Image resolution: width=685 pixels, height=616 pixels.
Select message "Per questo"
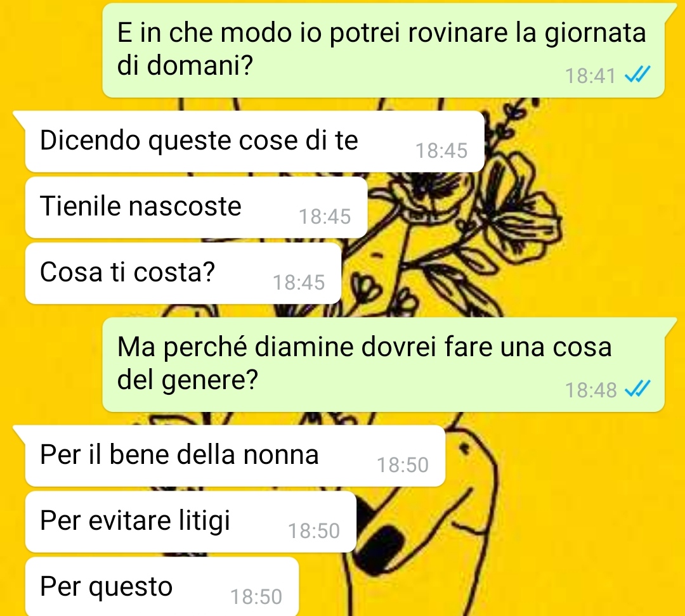[162, 586]
